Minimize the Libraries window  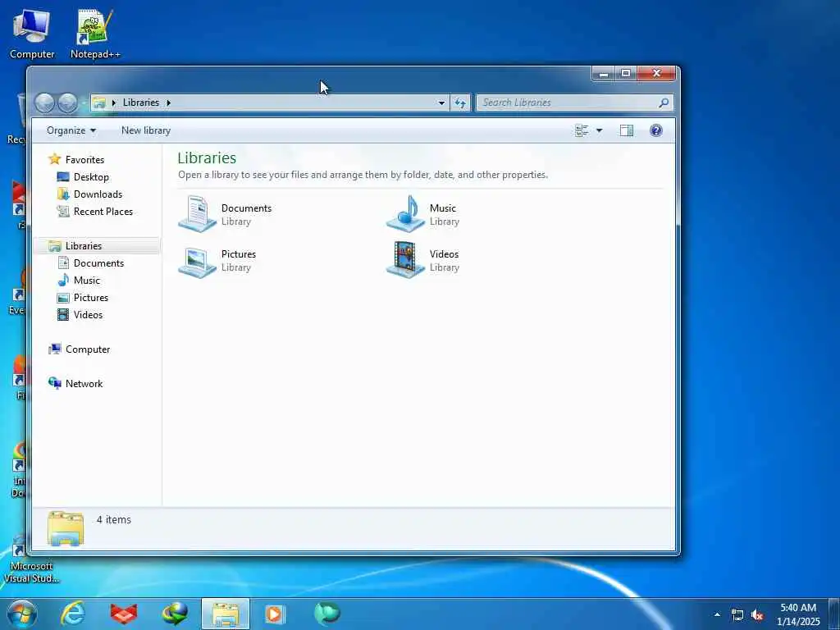(x=603, y=73)
